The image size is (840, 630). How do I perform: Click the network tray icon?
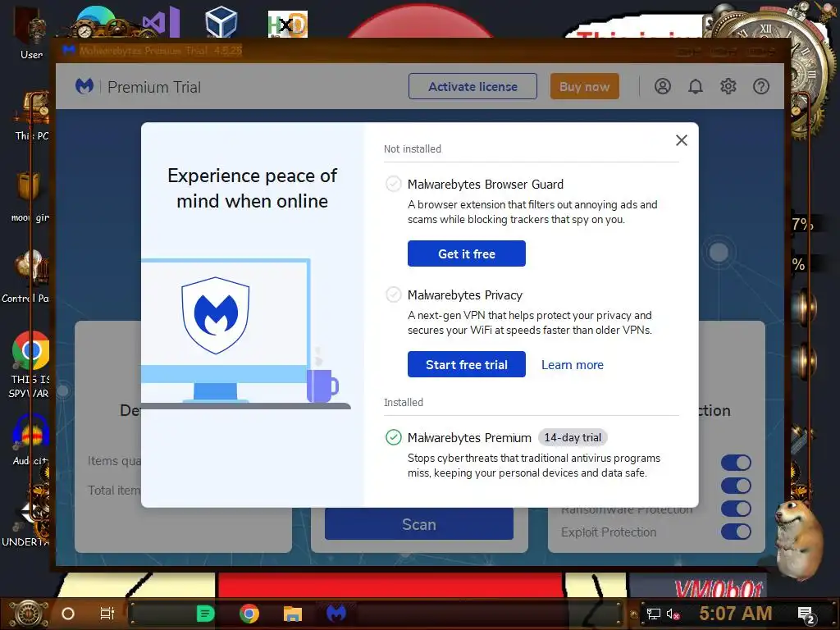click(x=654, y=614)
